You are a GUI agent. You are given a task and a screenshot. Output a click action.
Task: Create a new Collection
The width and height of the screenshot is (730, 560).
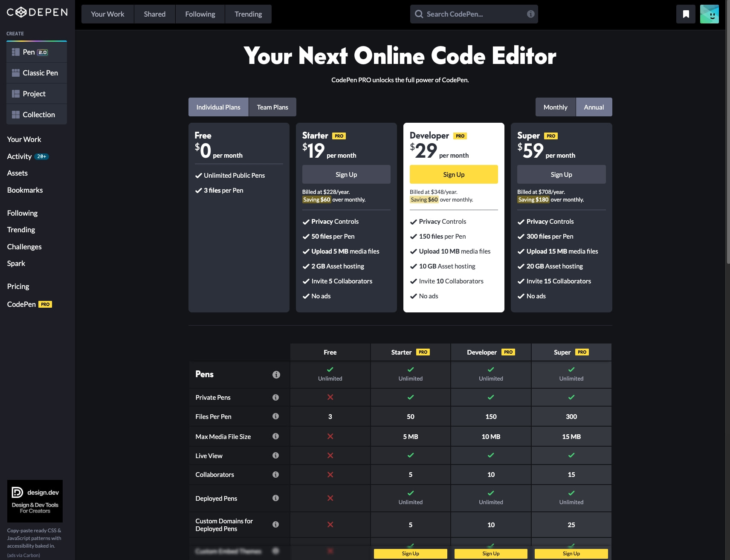37,115
